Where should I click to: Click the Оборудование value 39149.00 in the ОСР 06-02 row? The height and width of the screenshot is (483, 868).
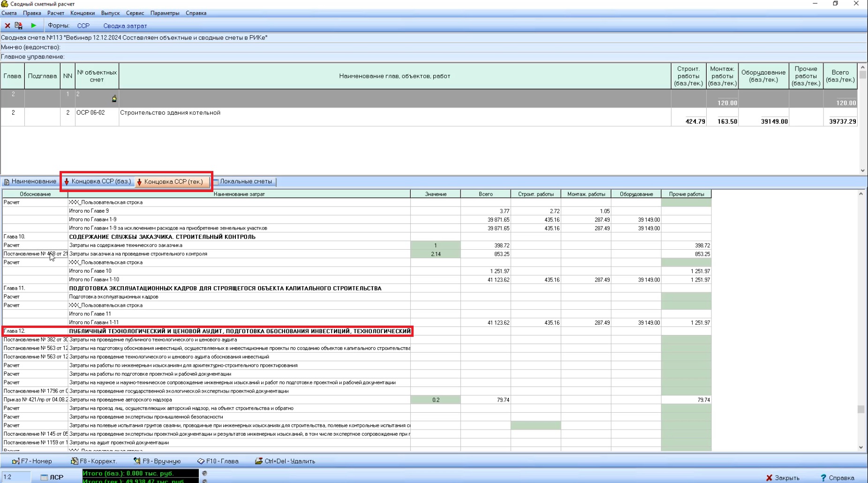pyautogui.click(x=763, y=117)
